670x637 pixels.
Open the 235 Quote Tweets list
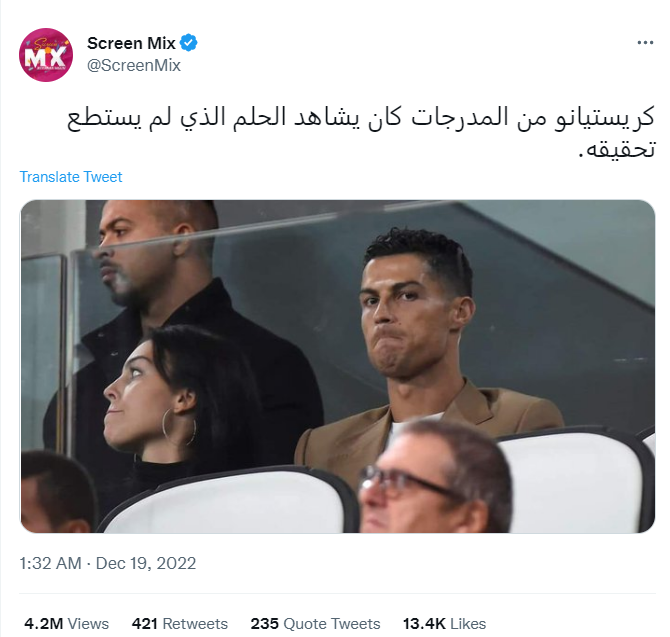pos(315,624)
